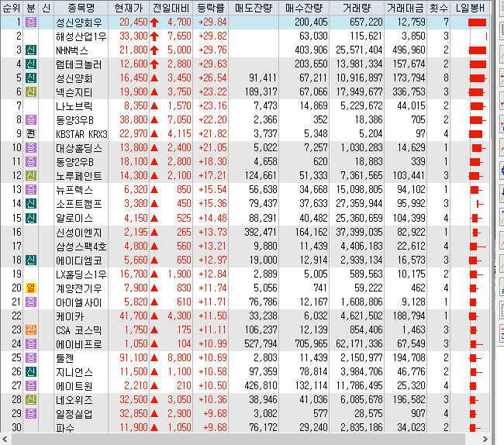This screenshot has height=445, width=504.
Task: Select the stock name 삼성스팩4호
Action: (x=81, y=247)
